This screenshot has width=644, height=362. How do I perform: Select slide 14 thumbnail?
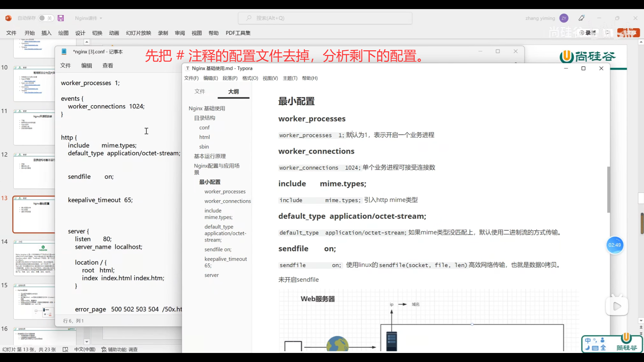tap(34, 258)
